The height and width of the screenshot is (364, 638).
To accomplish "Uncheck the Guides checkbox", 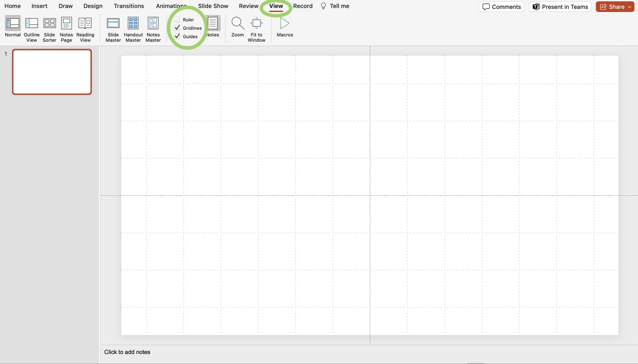I will pos(177,36).
